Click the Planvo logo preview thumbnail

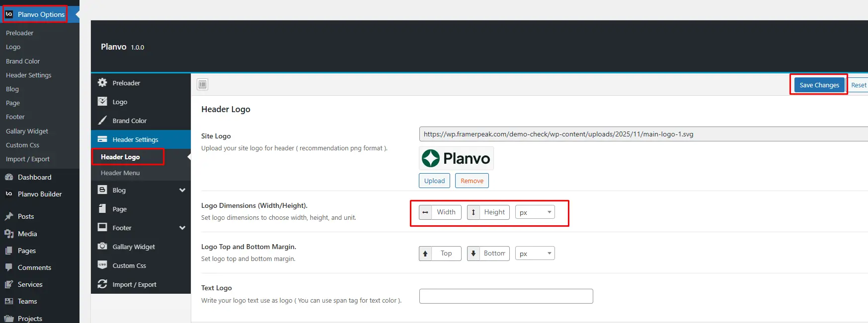pyautogui.click(x=456, y=158)
